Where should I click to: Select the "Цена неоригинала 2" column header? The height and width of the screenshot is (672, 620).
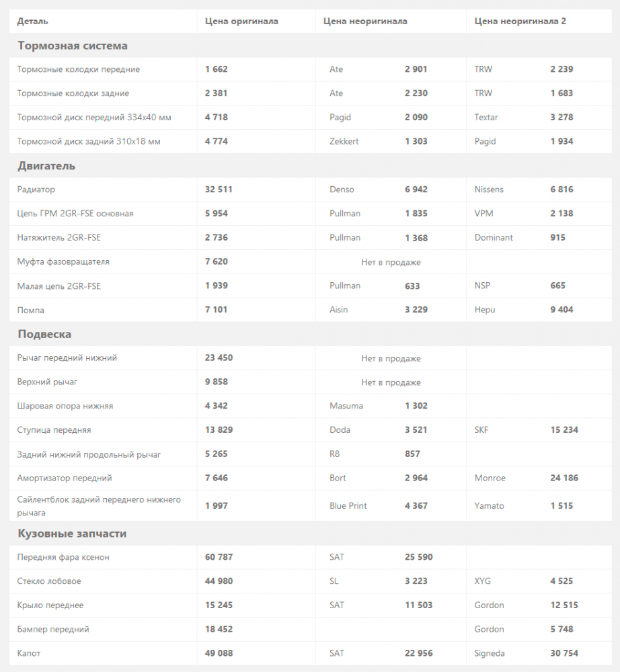[x=520, y=22]
